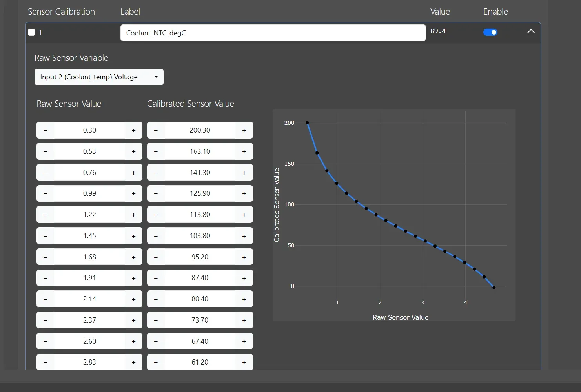Increase calibrated value 141.30
This screenshot has width=581, height=392.
[244, 173]
